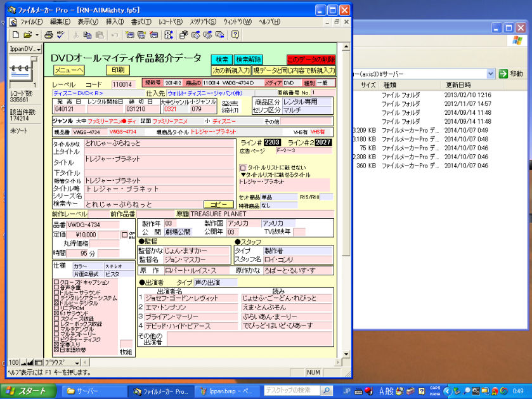Run the spell check toolbar icon
Screen dimensions: 532x399
(60, 35)
